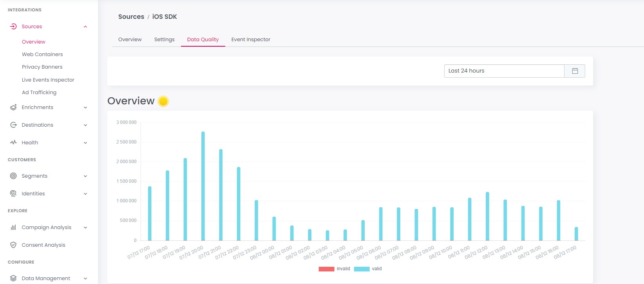Click the Enrichments layers icon
This screenshot has width=644, height=284.
(x=13, y=107)
